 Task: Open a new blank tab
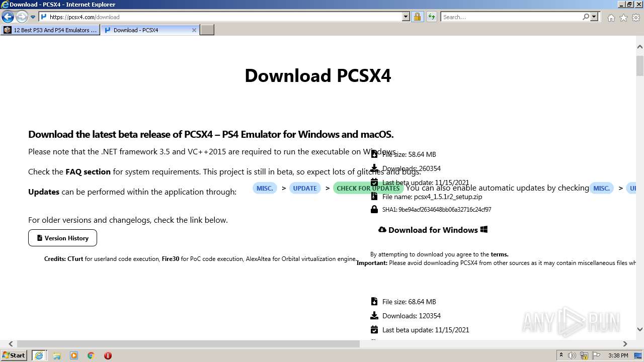[207, 30]
